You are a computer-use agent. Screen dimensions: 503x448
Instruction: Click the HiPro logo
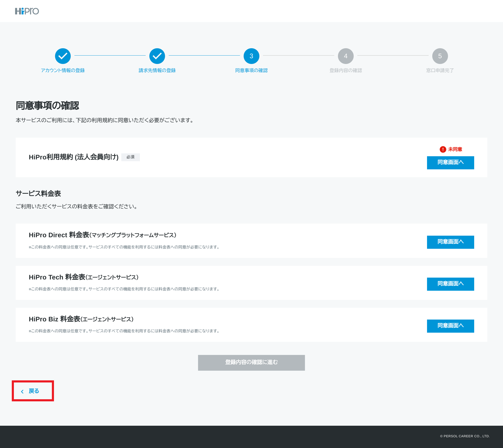click(27, 11)
